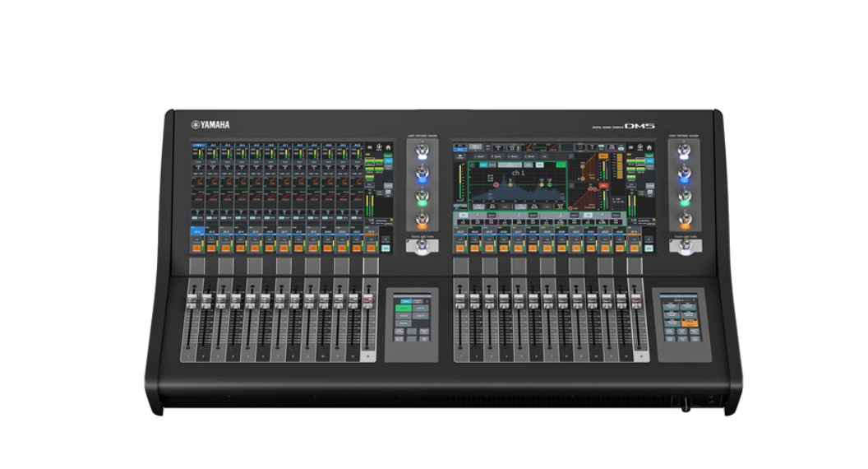This screenshot has height=469, width=868.
Task: Grab the red-capped master fader in the left bank
Action: click(x=368, y=301)
